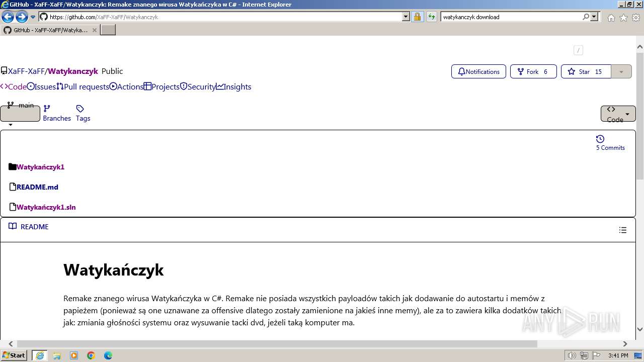
Task: Click the security lock icon
Action: tap(417, 17)
